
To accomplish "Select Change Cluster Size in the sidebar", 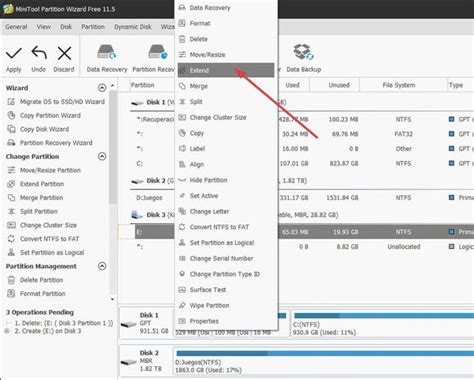I will click(42, 225).
